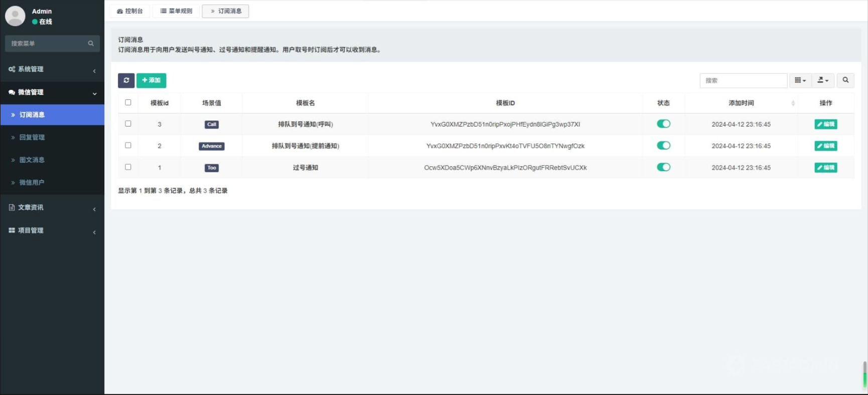Open 微信用户 in the sidebar

52,183
